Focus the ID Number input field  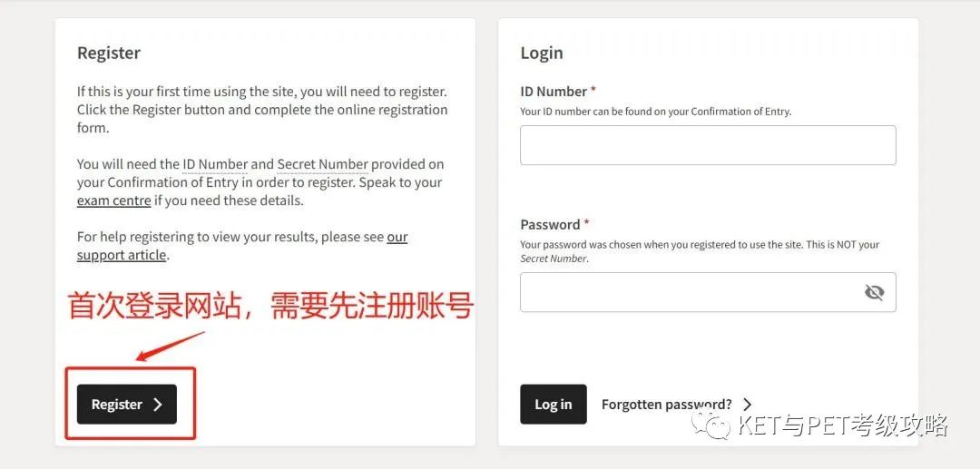click(708, 145)
